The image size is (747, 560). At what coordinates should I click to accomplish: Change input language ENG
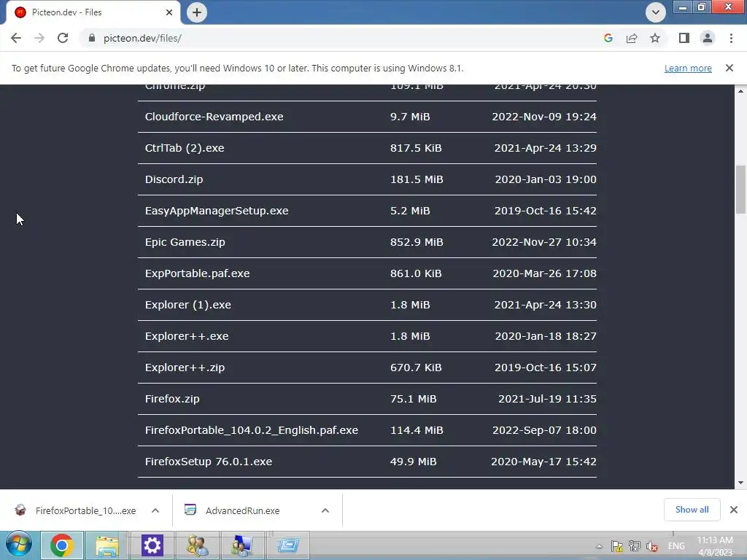point(676,546)
